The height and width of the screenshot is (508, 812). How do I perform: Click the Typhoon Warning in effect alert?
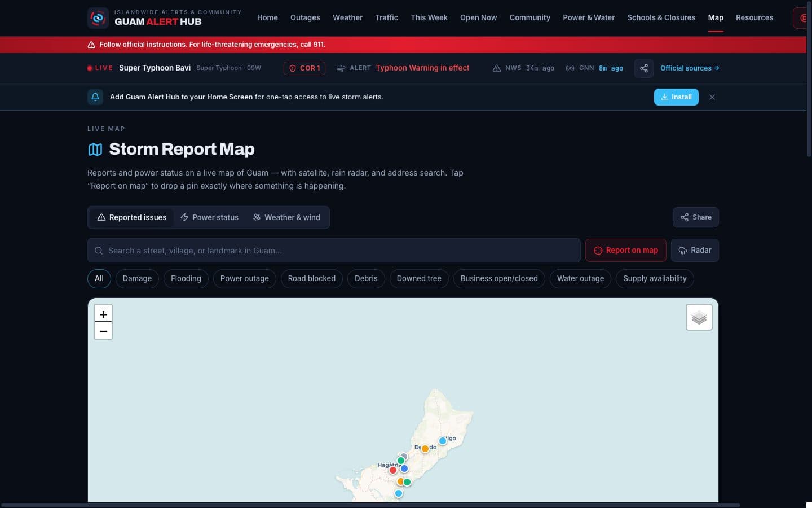coord(423,68)
